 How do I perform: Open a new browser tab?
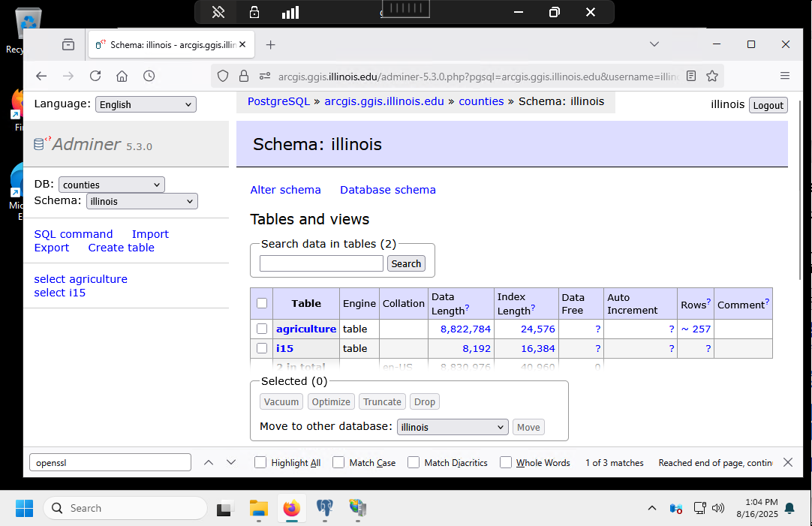(x=271, y=45)
